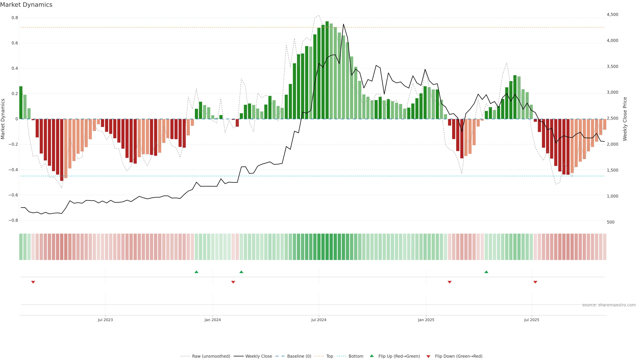Click the earliest red flip-down marker
The image size is (644, 362).
[x=33, y=282]
